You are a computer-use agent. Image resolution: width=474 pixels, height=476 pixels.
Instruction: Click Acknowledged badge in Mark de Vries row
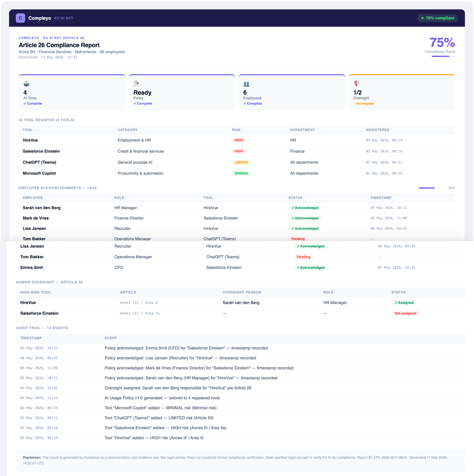pos(305,218)
